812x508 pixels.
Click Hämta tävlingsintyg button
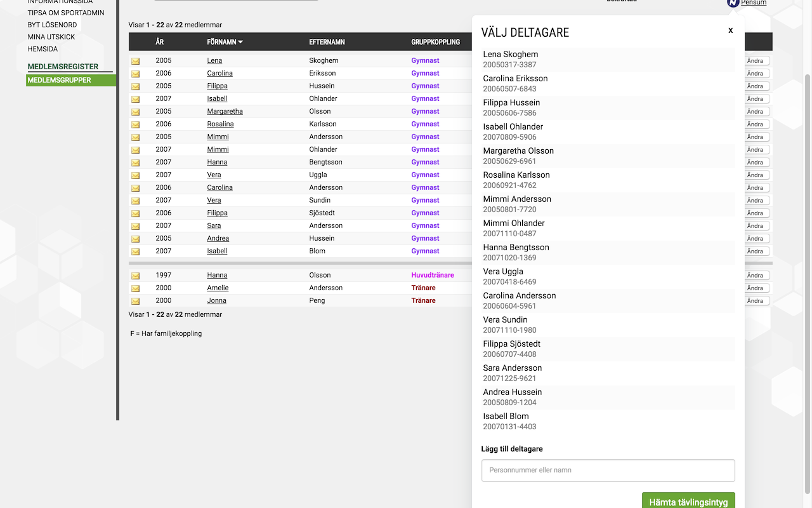pos(688,500)
